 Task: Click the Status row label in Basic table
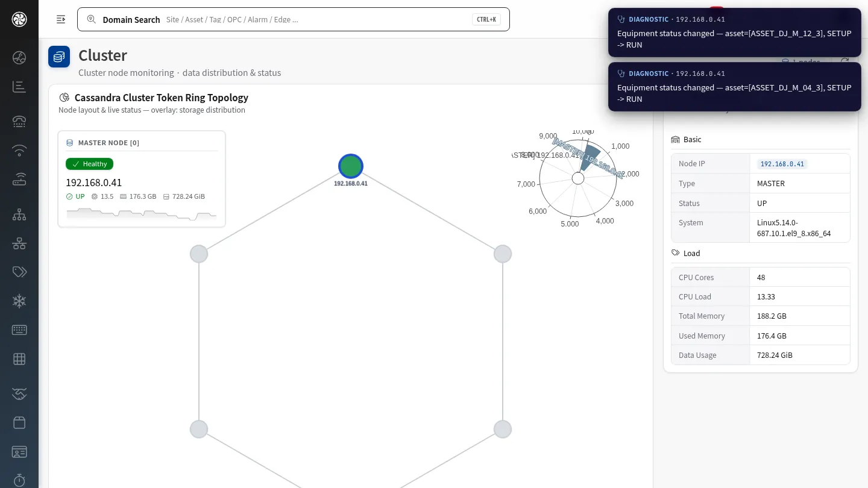[x=690, y=203]
